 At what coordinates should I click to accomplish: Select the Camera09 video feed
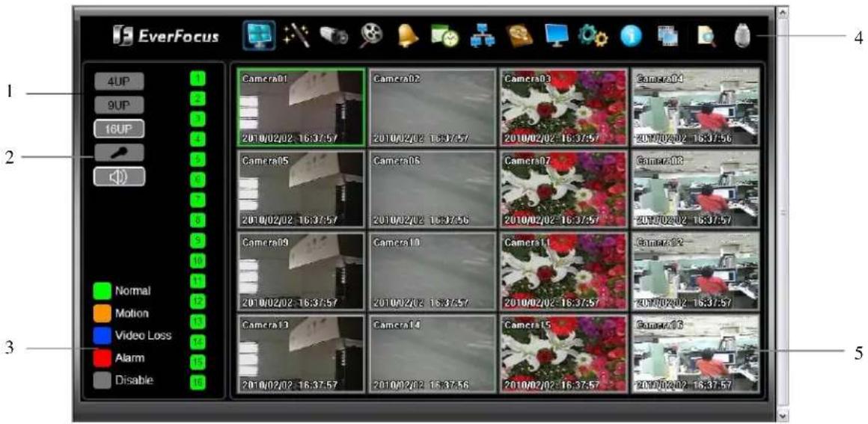click(x=301, y=271)
